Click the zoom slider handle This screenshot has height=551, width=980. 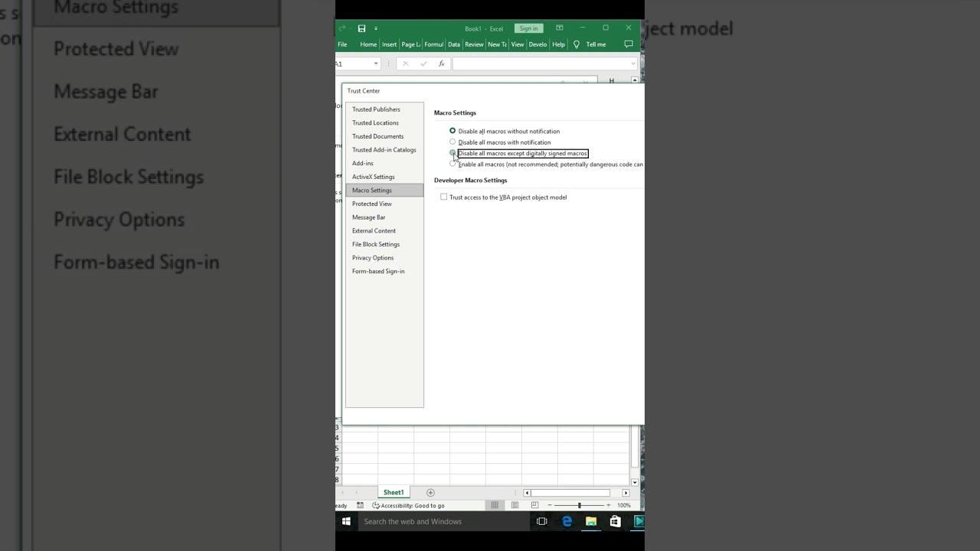coord(580,505)
